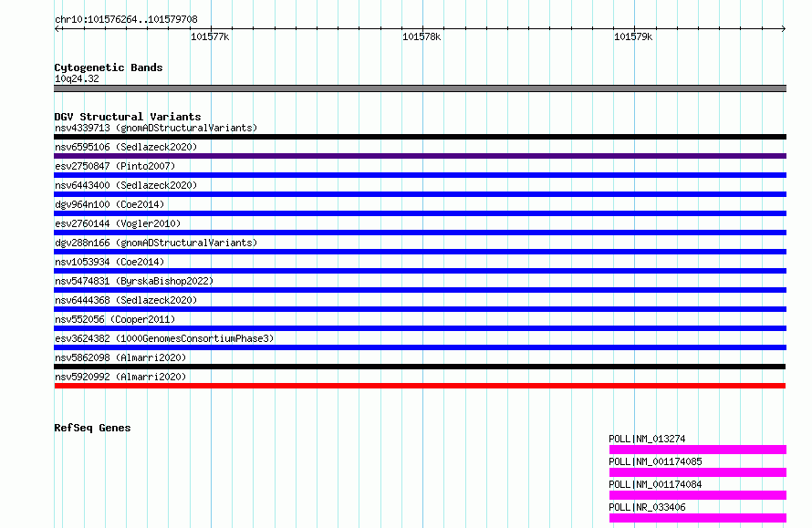Click the blue bar for nsv552056

pos(420,328)
